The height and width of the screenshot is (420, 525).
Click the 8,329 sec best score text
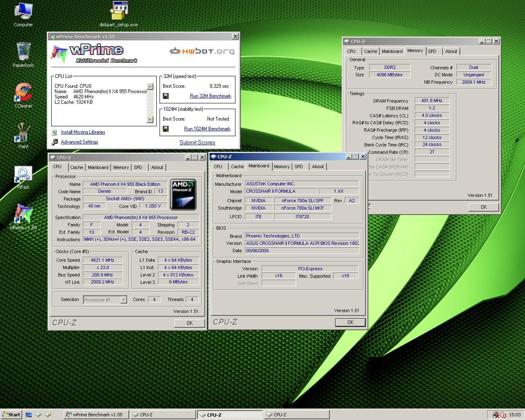coord(219,86)
